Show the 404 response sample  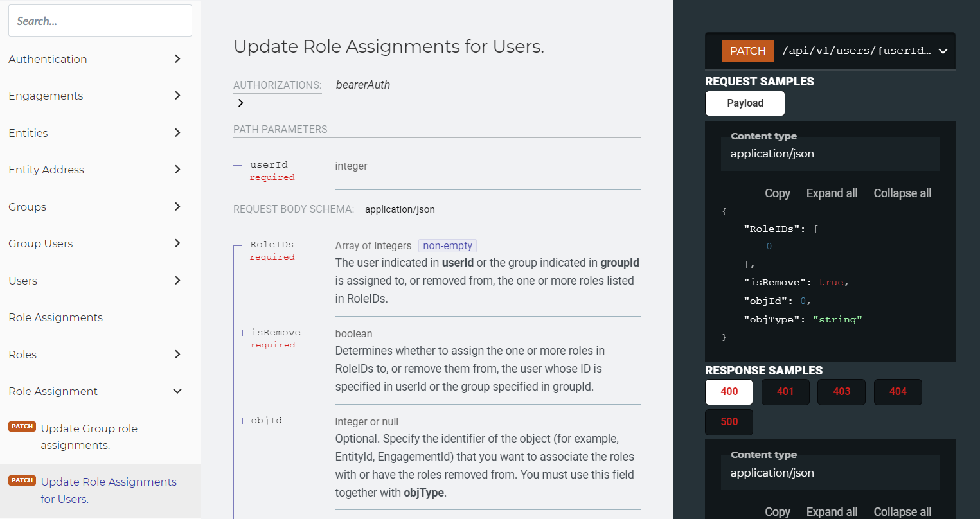(897, 392)
